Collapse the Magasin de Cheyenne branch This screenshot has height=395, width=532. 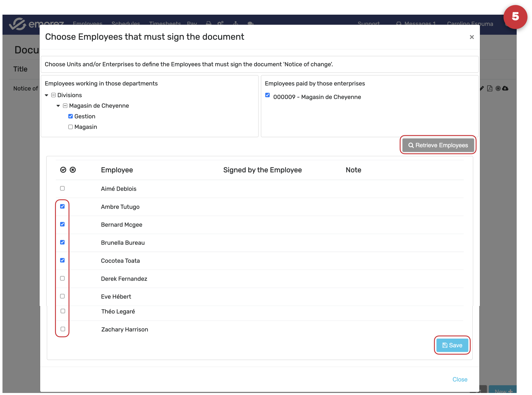[x=58, y=106]
